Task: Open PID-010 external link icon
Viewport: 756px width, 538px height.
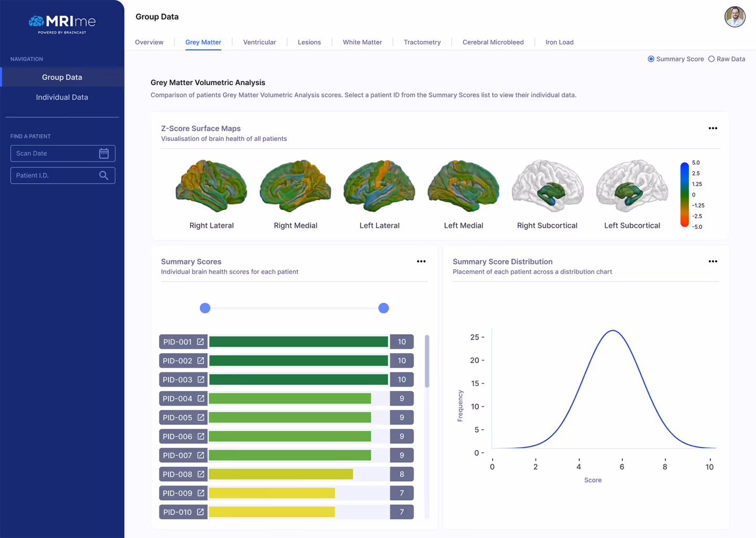Action: coord(200,512)
